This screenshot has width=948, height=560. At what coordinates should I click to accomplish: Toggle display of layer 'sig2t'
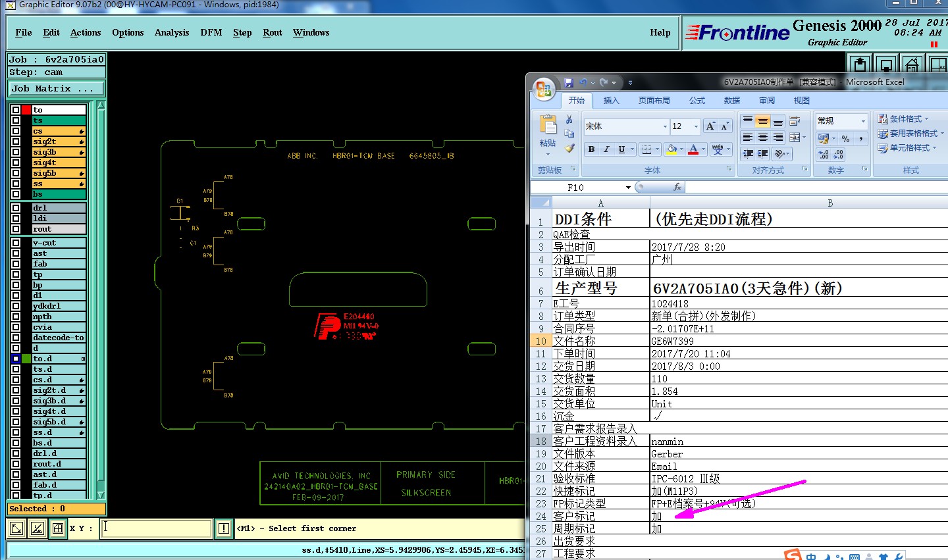pyautogui.click(x=16, y=141)
